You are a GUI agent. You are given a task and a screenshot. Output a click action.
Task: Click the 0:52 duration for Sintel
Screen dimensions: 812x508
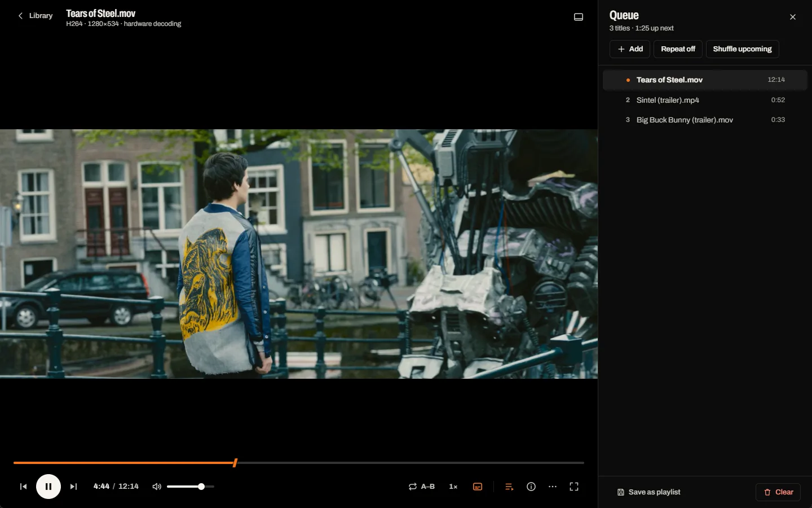click(778, 100)
